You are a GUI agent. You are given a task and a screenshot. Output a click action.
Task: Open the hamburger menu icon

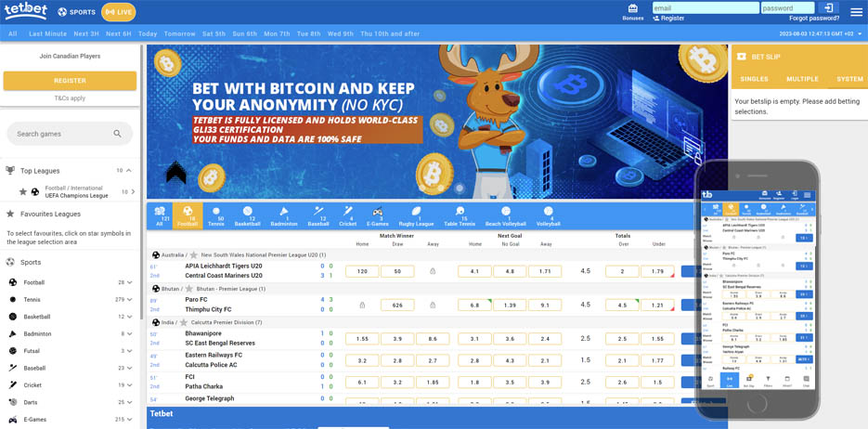click(856, 12)
